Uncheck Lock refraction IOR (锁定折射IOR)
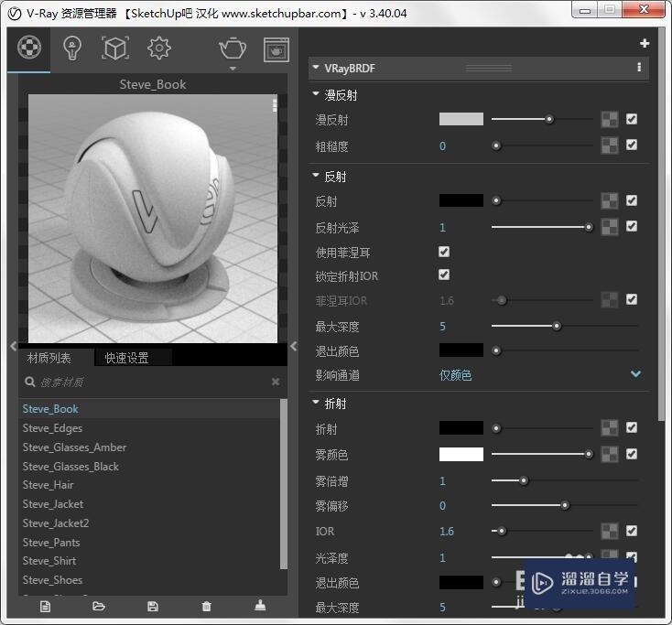Viewport: 672px width, 625px height. click(444, 275)
